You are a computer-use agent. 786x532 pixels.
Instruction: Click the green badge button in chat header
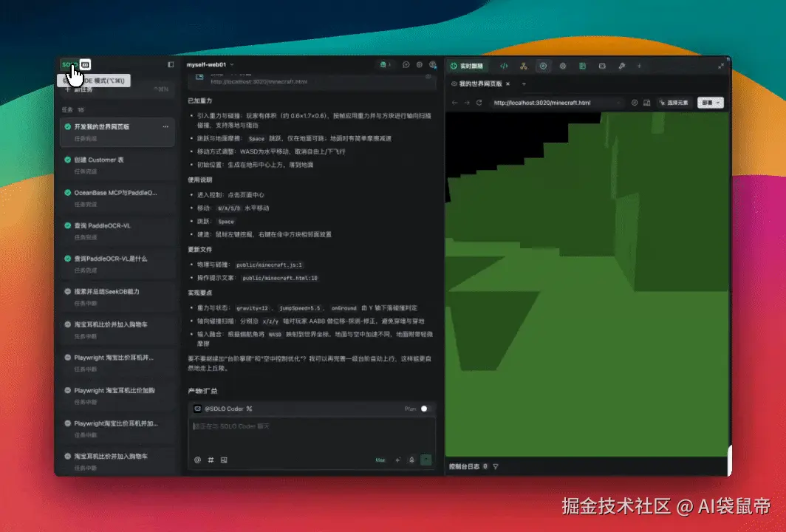tap(384, 65)
